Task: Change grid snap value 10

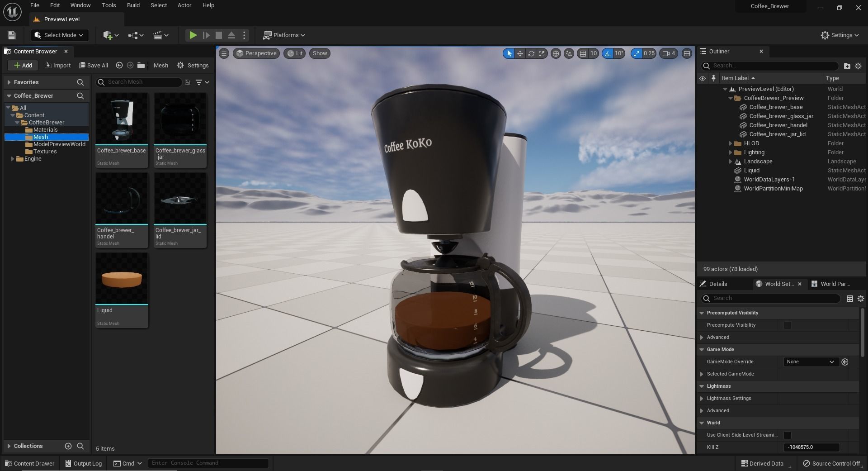Action: (594, 53)
